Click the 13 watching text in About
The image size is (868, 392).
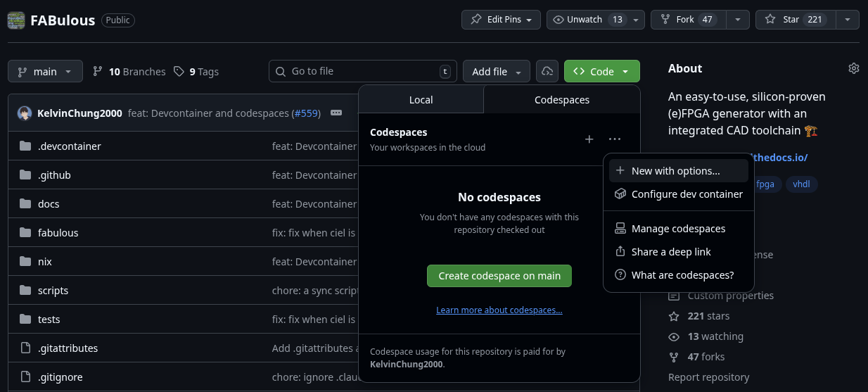click(x=715, y=336)
